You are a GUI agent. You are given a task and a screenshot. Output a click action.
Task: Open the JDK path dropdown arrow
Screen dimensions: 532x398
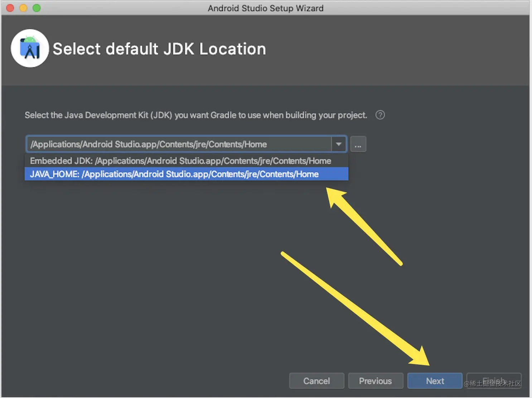tap(339, 144)
